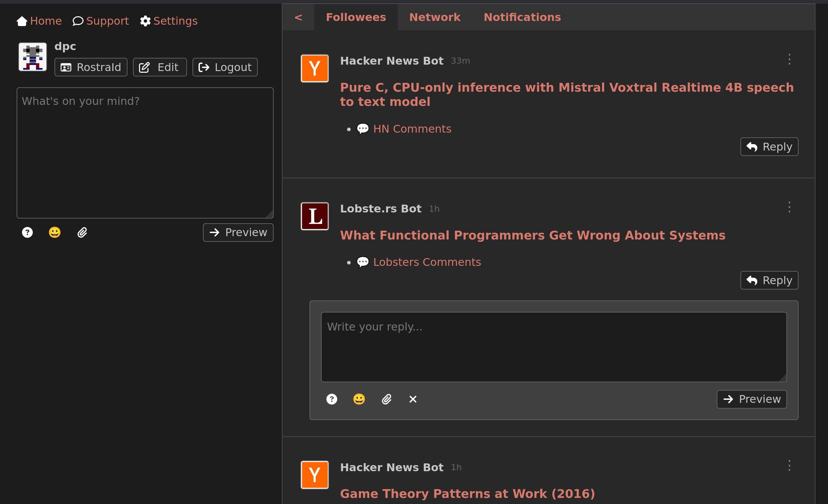This screenshot has height=504, width=828.
Task: Open the three-dot menu on the Lobste.rs post
Action: [x=789, y=207]
